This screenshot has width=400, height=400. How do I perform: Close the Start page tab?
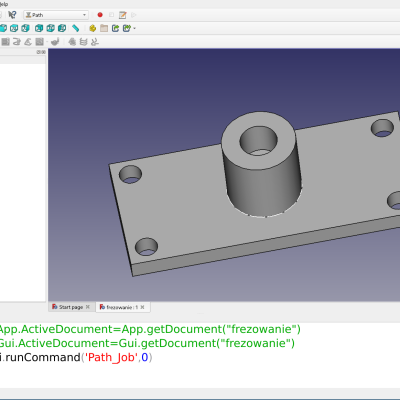(88, 307)
